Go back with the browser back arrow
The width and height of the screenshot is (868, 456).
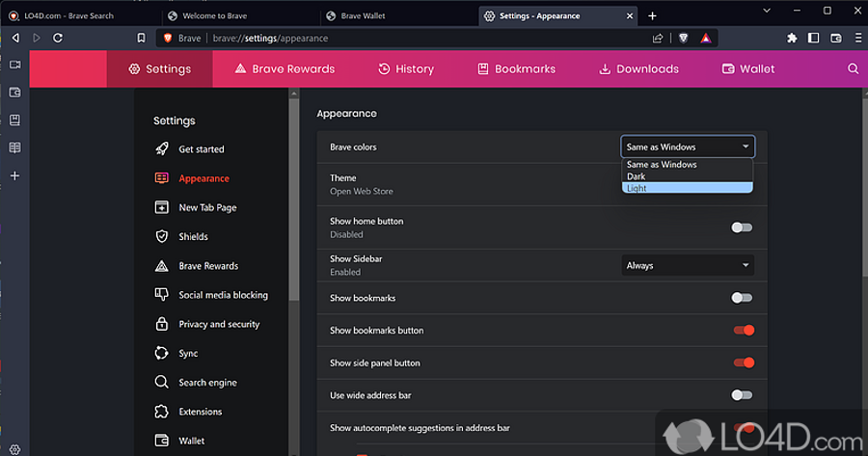[x=15, y=38]
